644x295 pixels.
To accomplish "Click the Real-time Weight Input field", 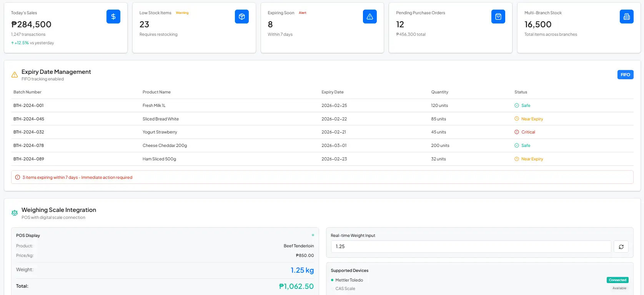I will point(471,247).
